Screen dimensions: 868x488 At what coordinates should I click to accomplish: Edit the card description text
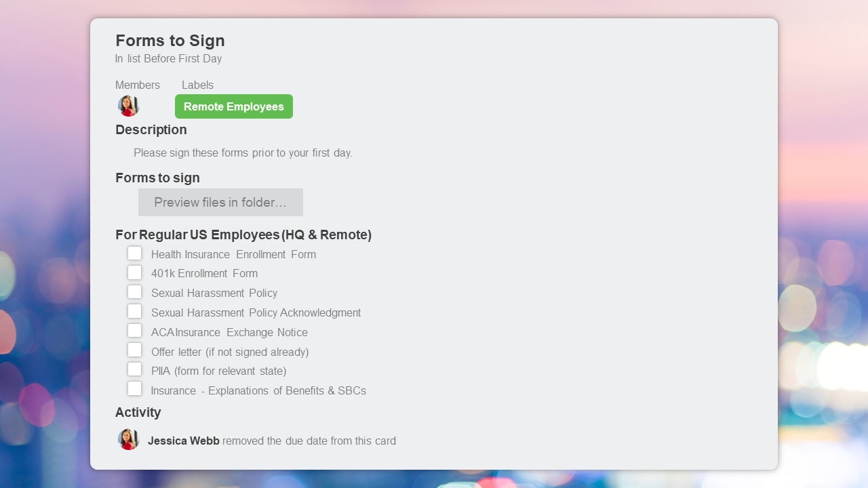(x=243, y=152)
